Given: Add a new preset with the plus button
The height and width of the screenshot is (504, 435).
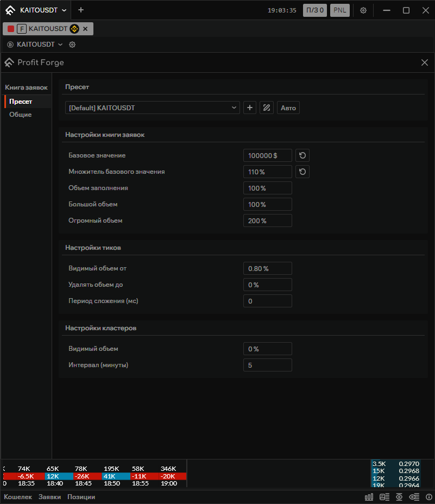Looking at the screenshot, I should (x=250, y=108).
